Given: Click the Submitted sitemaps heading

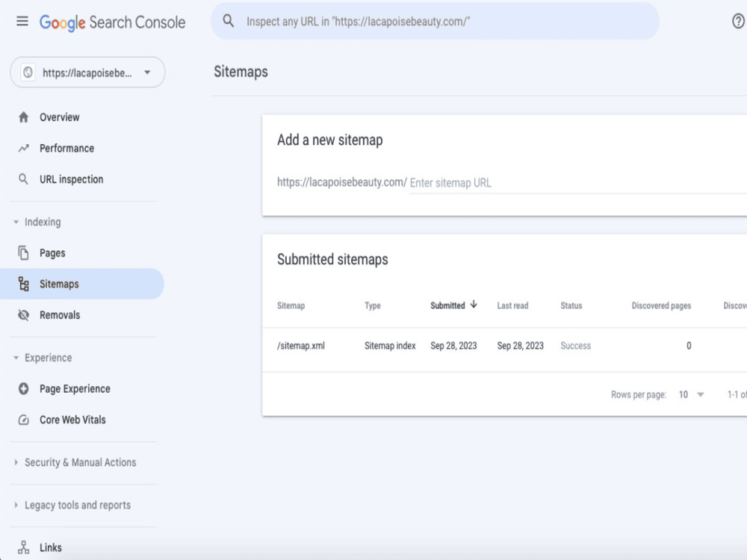Looking at the screenshot, I should (x=332, y=259).
